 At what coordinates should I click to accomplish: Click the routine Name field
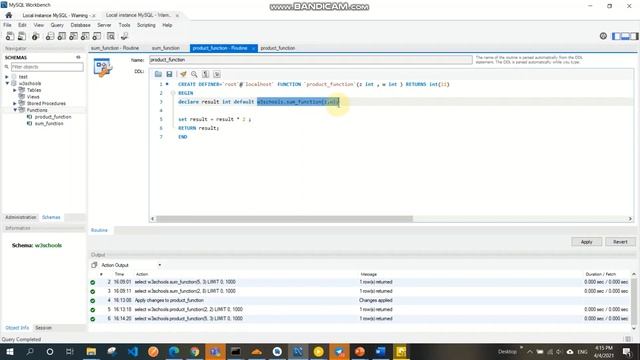click(x=311, y=60)
